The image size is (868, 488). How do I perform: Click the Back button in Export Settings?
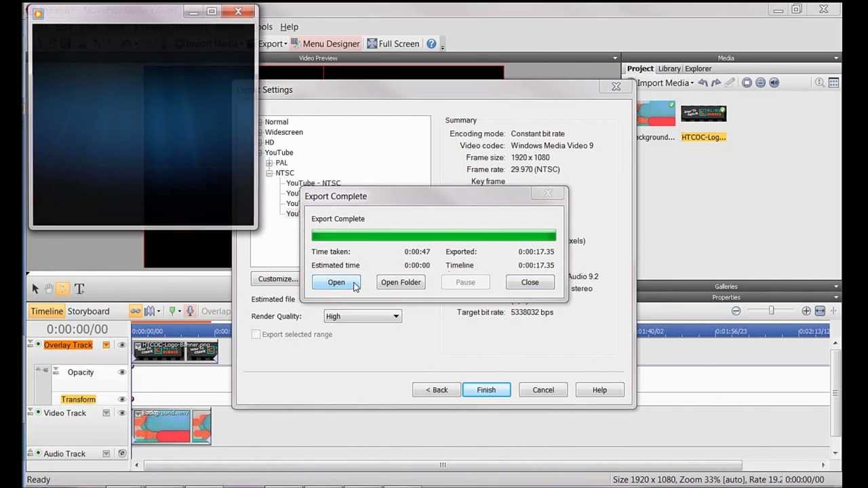tap(436, 390)
